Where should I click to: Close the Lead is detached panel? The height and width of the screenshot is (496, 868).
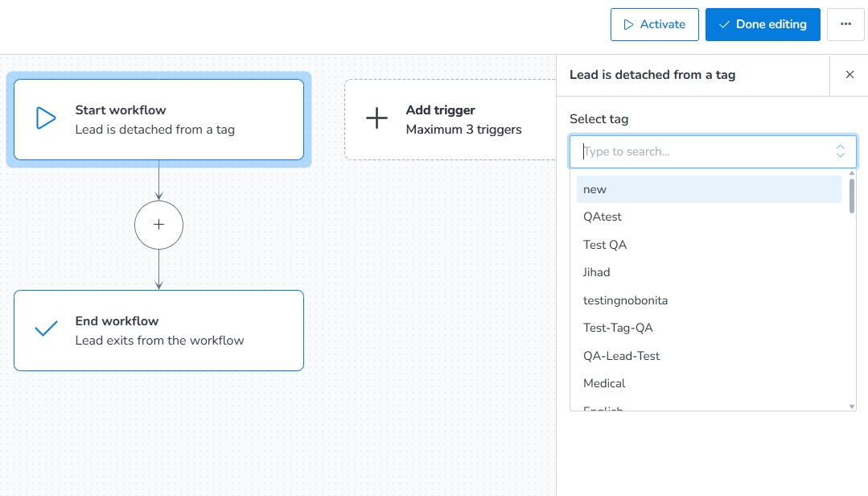[x=849, y=75]
